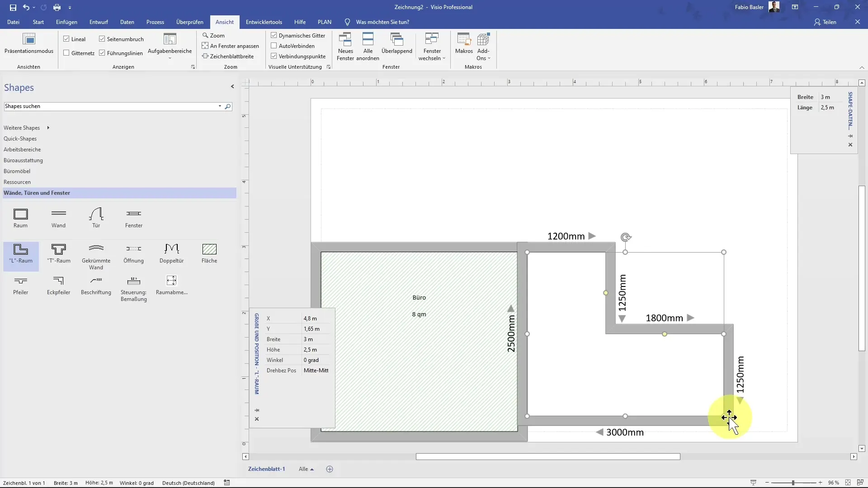
Task: Click the rotation handle of the L-room
Action: click(626, 237)
